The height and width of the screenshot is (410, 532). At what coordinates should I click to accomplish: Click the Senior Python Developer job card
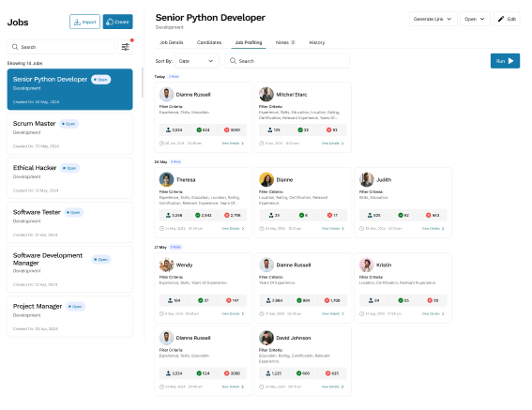[69, 89]
